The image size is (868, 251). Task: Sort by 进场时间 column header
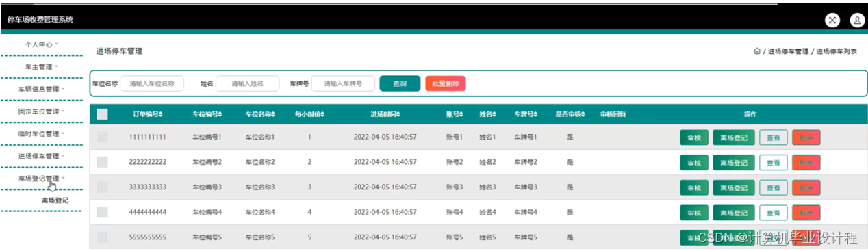pyautogui.click(x=385, y=114)
